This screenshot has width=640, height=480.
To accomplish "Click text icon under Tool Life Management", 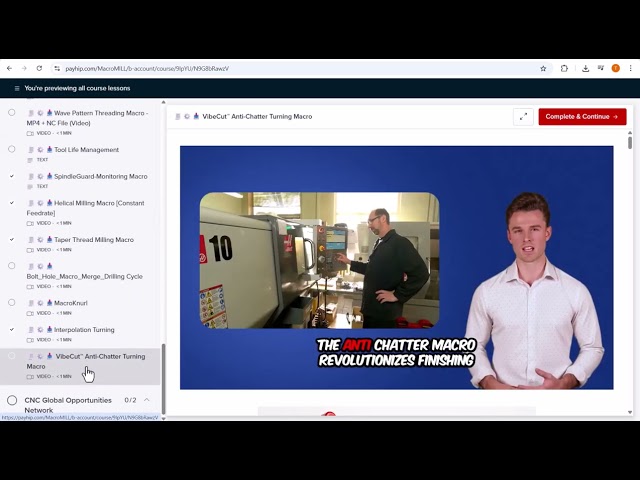I will tap(30, 160).
